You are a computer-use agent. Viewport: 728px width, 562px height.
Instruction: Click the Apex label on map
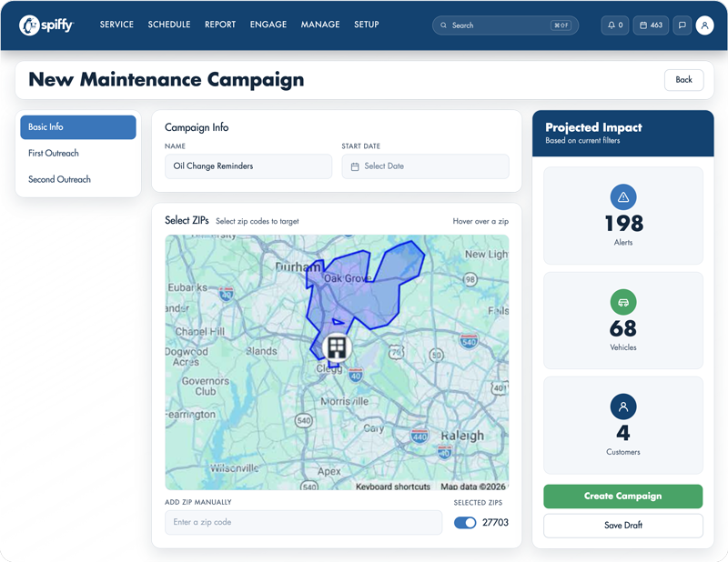pyautogui.click(x=329, y=471)
